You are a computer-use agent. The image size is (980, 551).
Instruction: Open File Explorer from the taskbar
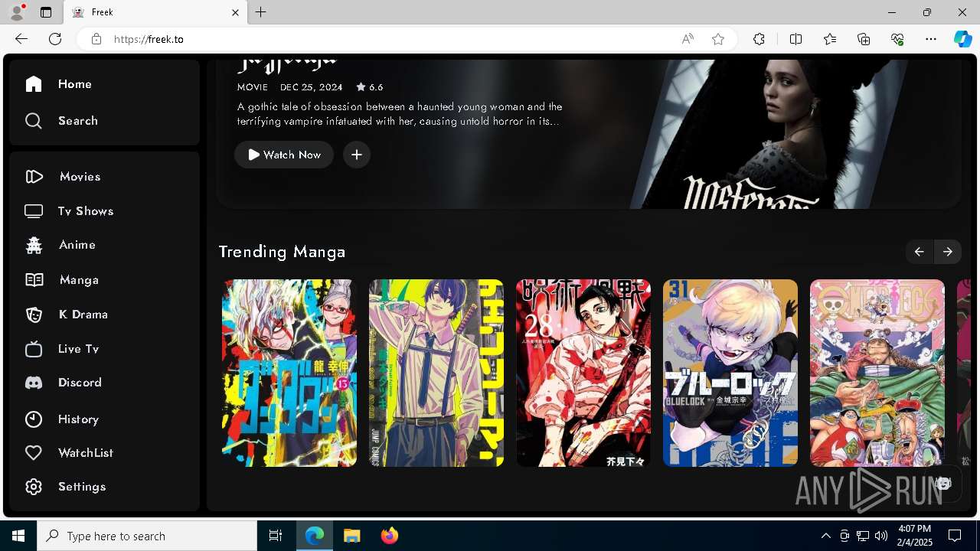point(351,536)
